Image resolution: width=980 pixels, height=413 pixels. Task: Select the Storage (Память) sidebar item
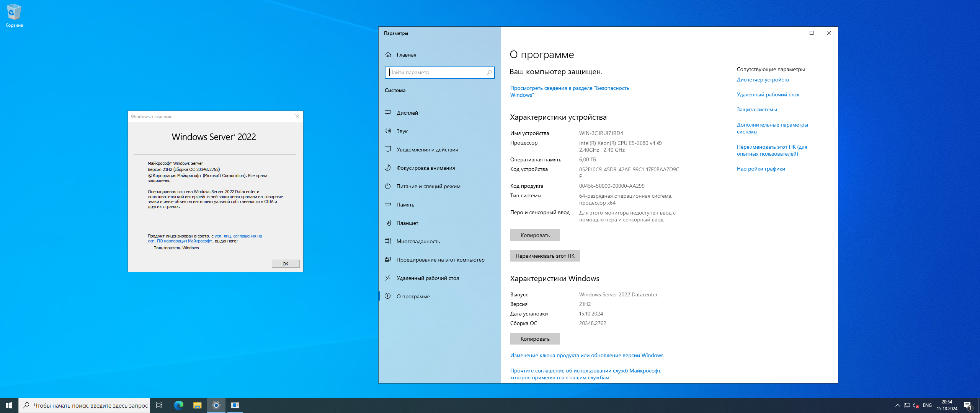pos(405,205)
